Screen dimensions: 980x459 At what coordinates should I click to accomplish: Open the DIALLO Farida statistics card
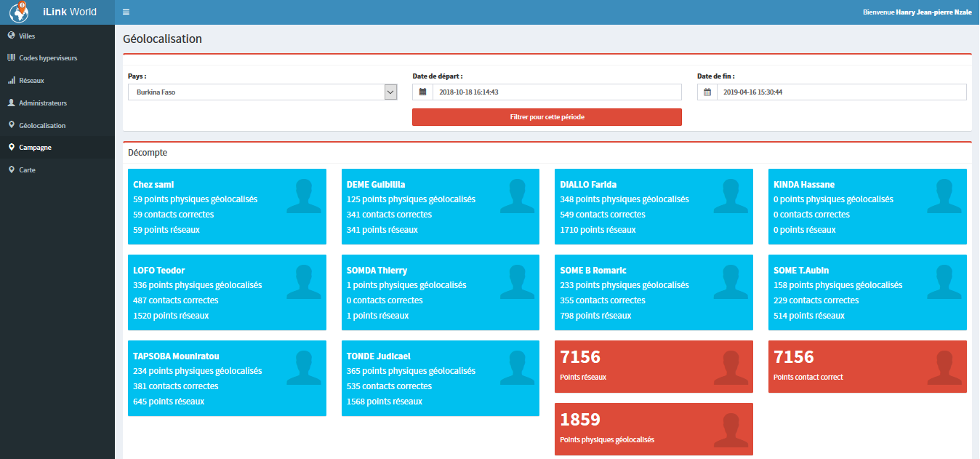click(x=654, y=207)
